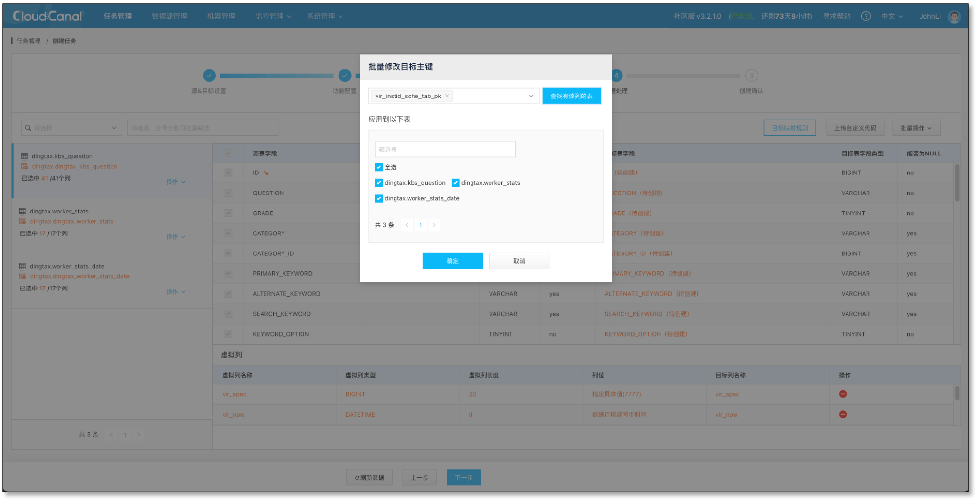Click the table icon beside dingtax.worker_stats
The height and width of the screenshot is (503, 980).
(x=22, y=212)
